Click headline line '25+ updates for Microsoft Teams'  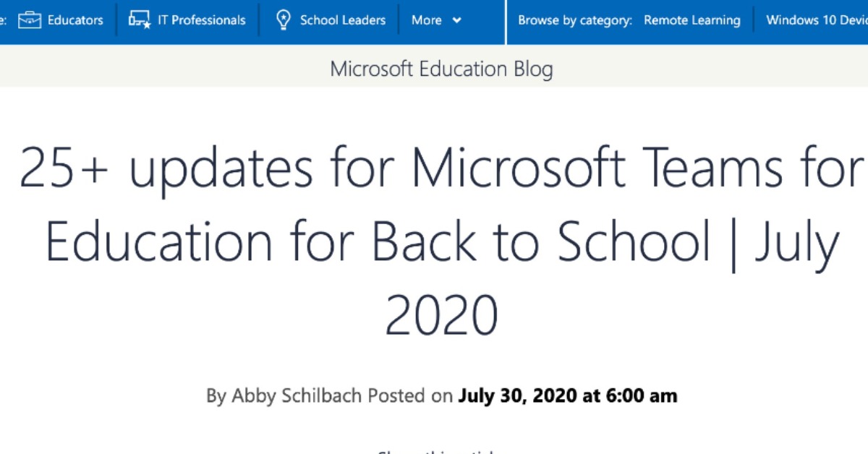pyautogui.click(x=441, y=168)
